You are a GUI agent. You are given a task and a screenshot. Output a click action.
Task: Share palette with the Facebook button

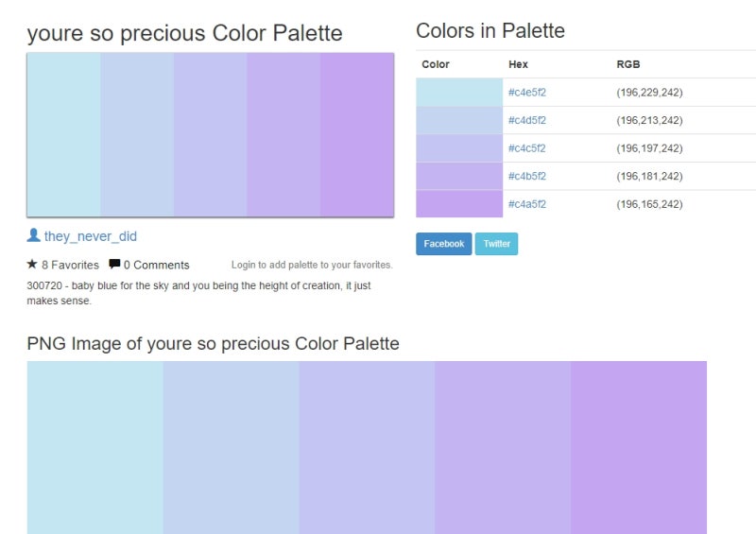[x=443, y=244]
